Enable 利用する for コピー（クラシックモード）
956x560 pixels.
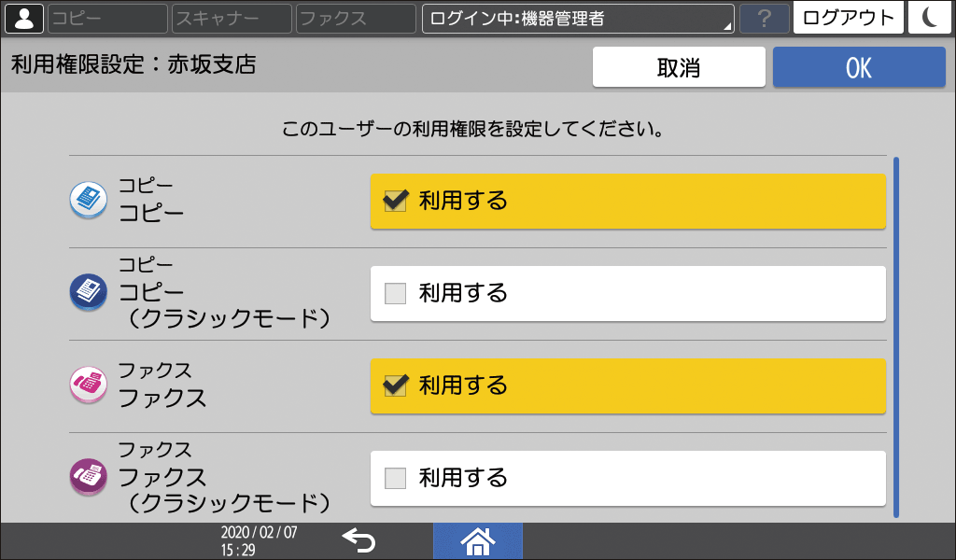point(627,291)
